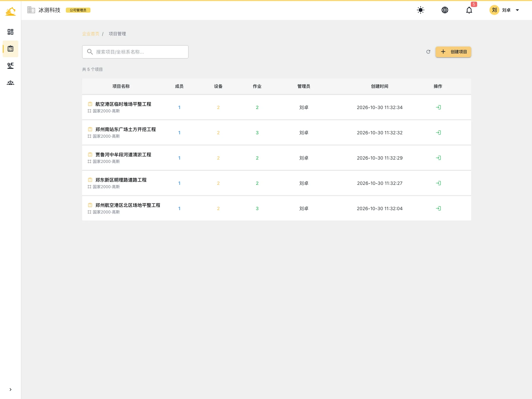Click creation time 2026-10-30 11:32:04
Screen dimensions: 532x399
[380, 208]
